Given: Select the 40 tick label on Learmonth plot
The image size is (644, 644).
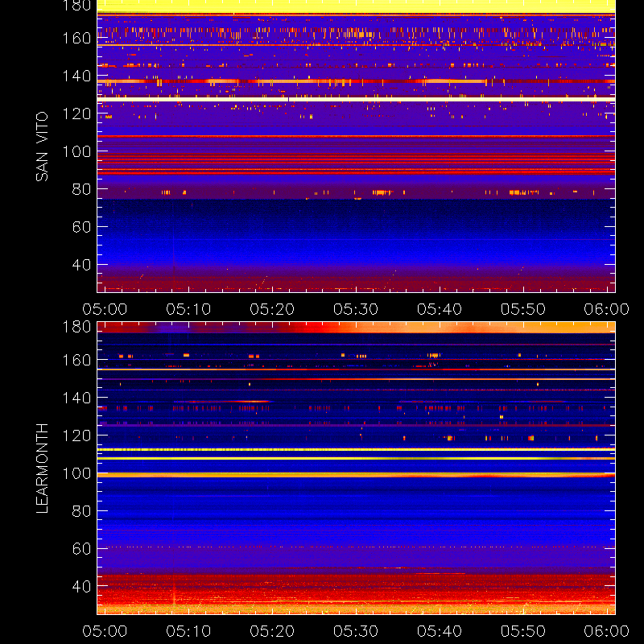Looking at the screenshot, I should [81, 587].
